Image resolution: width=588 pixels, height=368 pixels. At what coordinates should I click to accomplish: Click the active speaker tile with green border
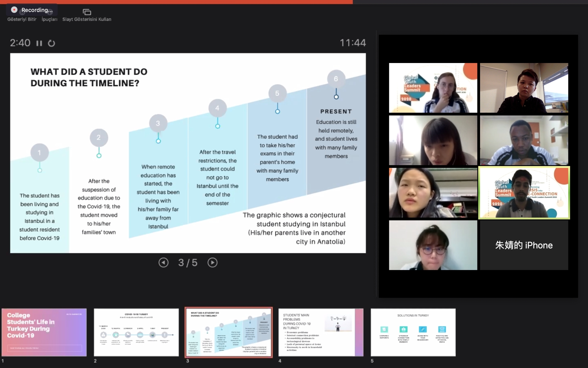pos(524,193)
